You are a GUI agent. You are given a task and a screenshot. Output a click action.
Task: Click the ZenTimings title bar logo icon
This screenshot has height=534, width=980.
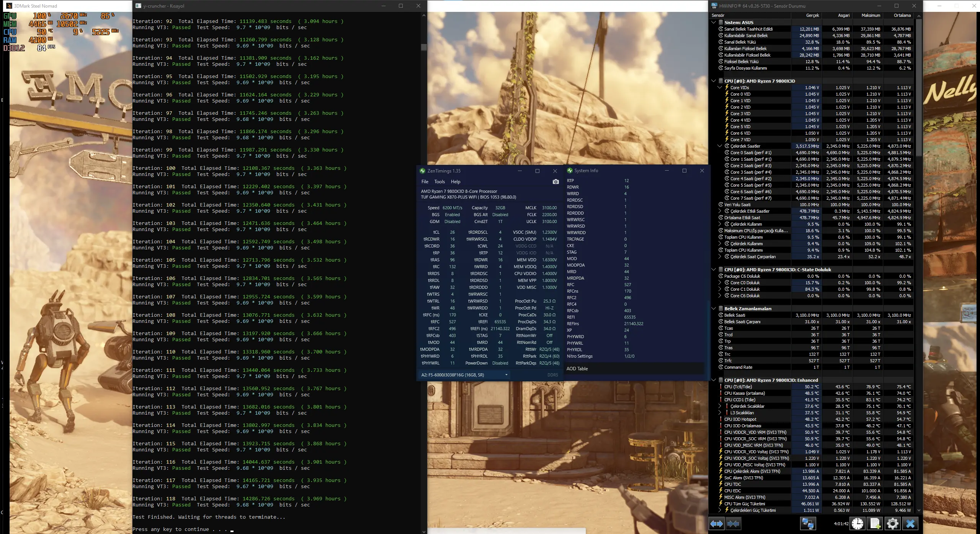point(422,171)
